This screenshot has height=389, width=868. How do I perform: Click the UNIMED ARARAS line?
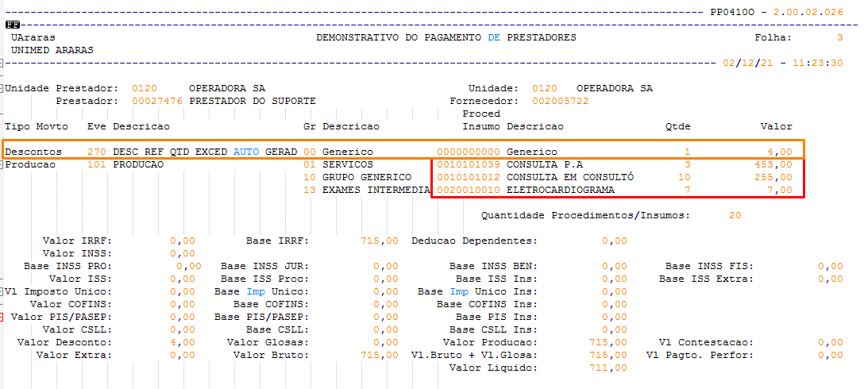[x=52, y=50]
